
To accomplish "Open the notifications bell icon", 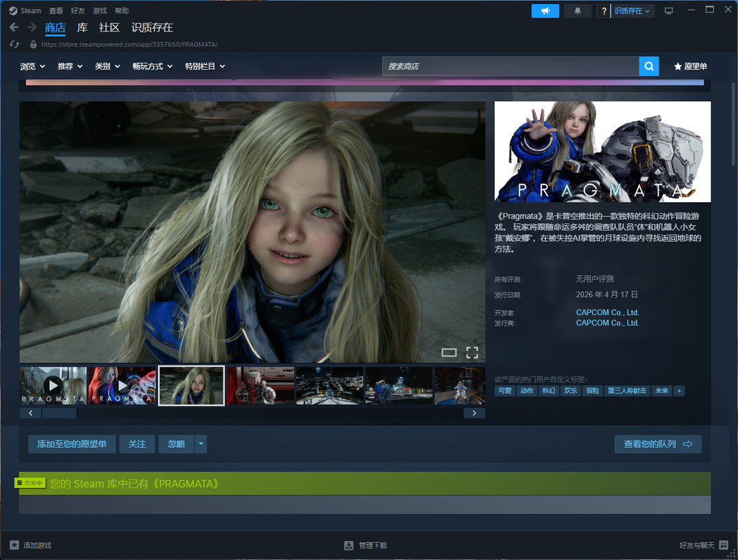I will tap(577, 11).
